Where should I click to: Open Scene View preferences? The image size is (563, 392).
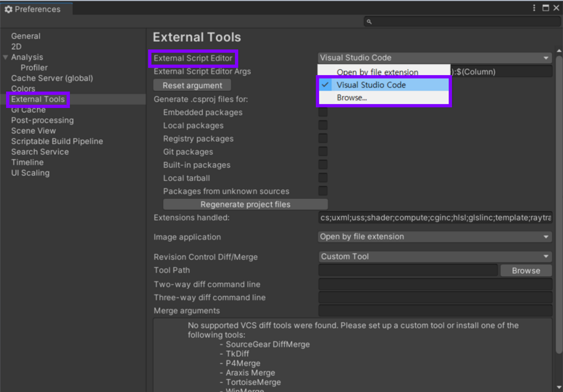click(33, 131)
